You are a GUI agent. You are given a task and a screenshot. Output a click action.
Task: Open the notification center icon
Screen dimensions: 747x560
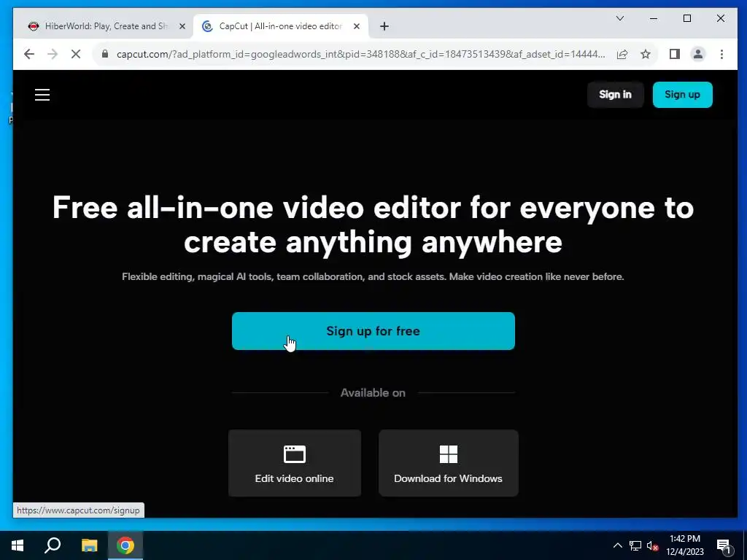724,545
